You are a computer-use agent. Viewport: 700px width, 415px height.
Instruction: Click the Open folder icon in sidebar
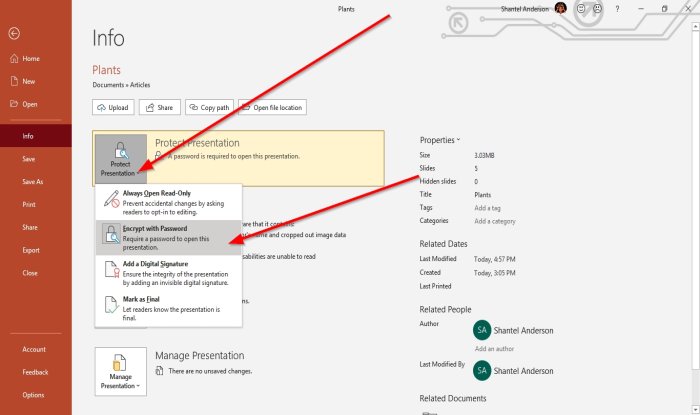click(14, 104)
